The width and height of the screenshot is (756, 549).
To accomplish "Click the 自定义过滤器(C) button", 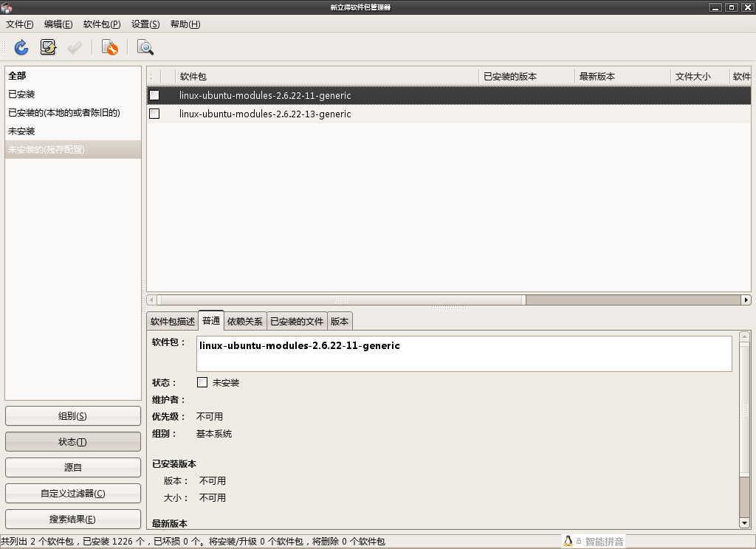I will 73,493.
